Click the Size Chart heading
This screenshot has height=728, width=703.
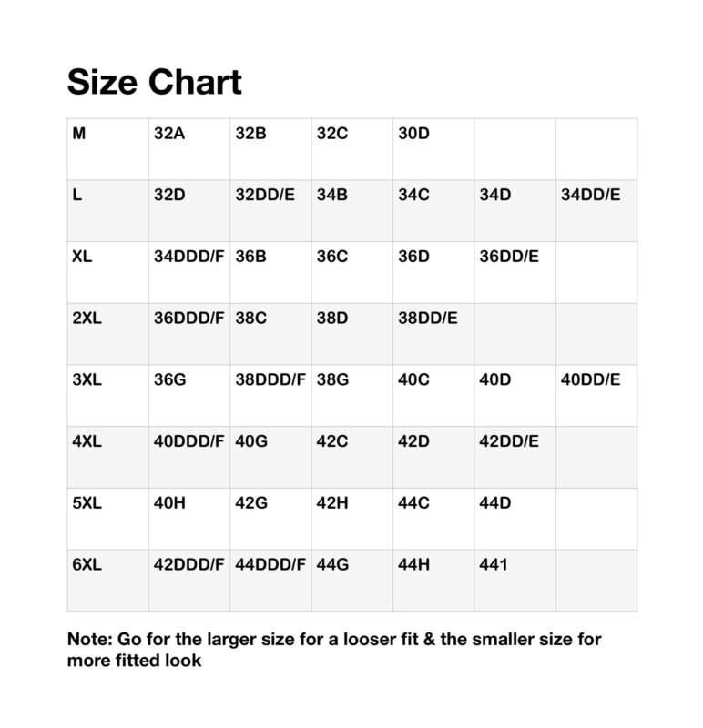[x=154, y=82]
